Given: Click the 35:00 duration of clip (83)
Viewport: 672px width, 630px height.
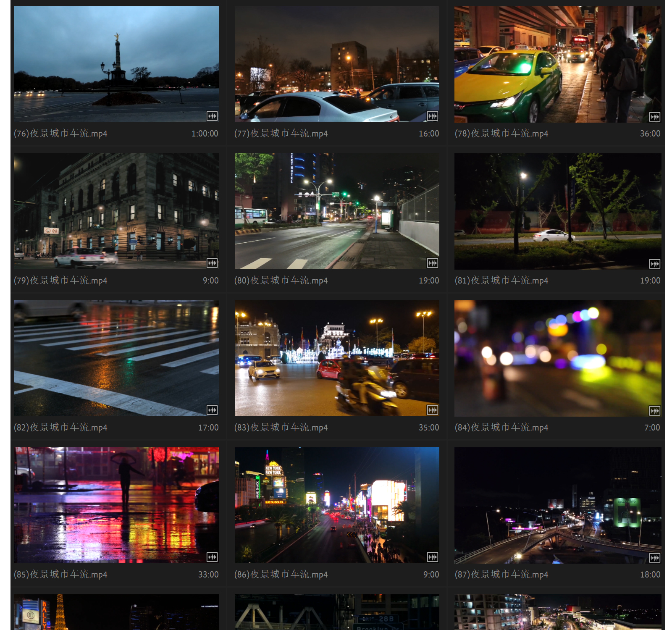Looking at the screenshot, I should (429, 428).
